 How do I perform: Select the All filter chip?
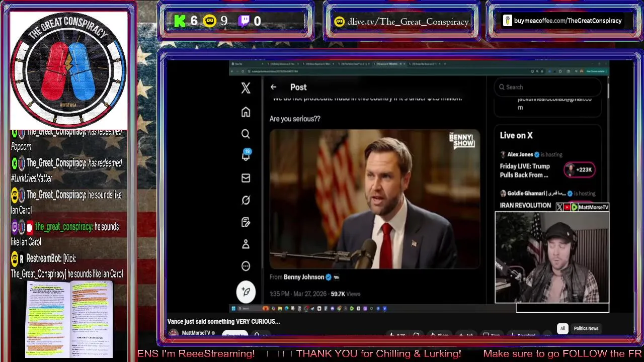[562, 328]
